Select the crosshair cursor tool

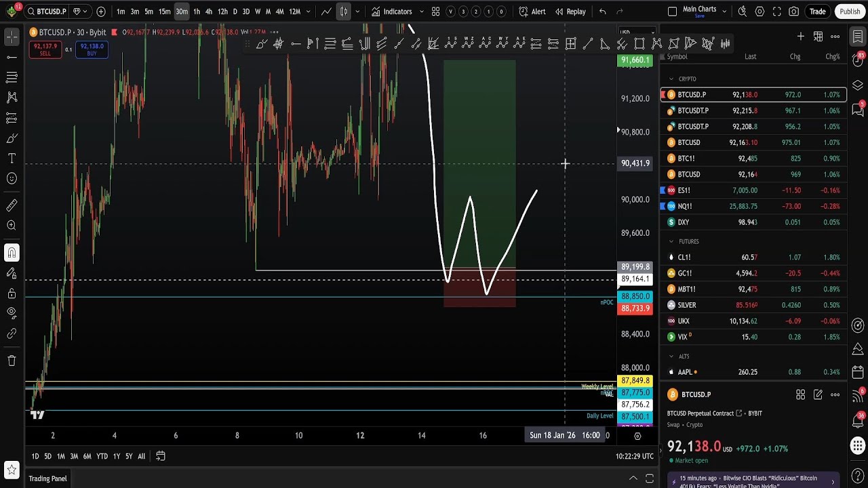coord(12,38)
